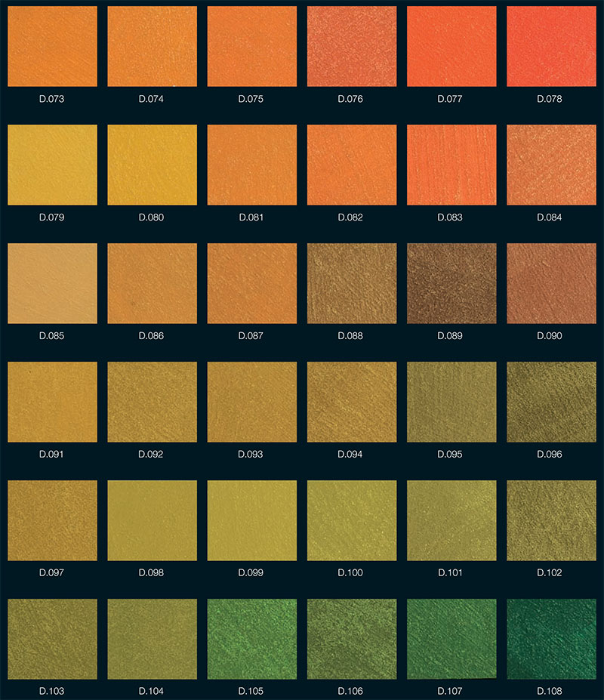The height and width of the screenshot is (700, 604).
Task: Click the D.086 label
Action: [151, 336]
